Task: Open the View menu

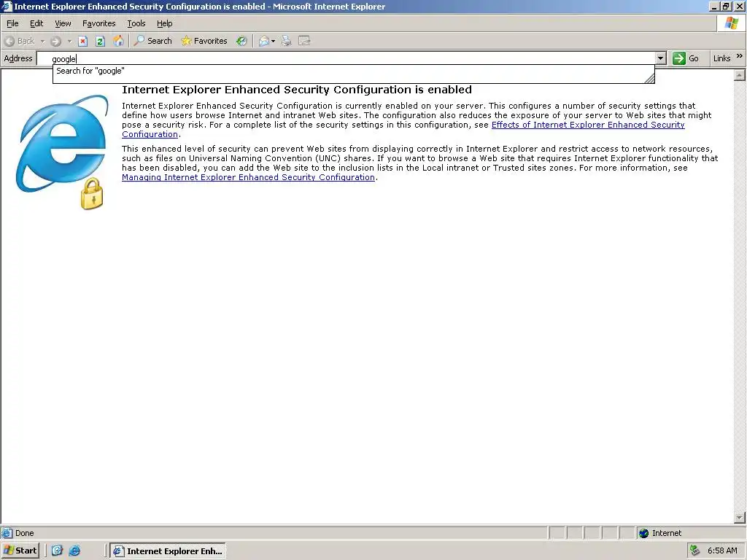Action: click(x=63, y=23)
